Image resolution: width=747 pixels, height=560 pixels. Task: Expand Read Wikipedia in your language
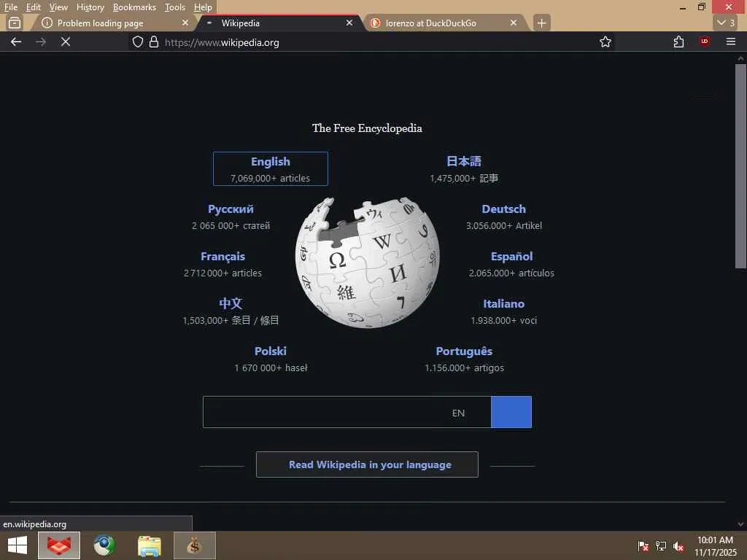(x=367, y=464)
